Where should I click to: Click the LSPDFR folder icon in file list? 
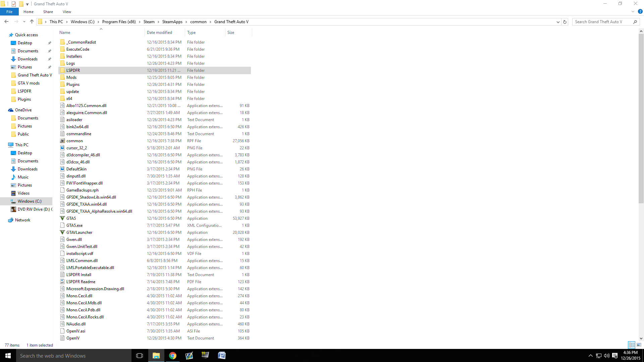point(62,70)
